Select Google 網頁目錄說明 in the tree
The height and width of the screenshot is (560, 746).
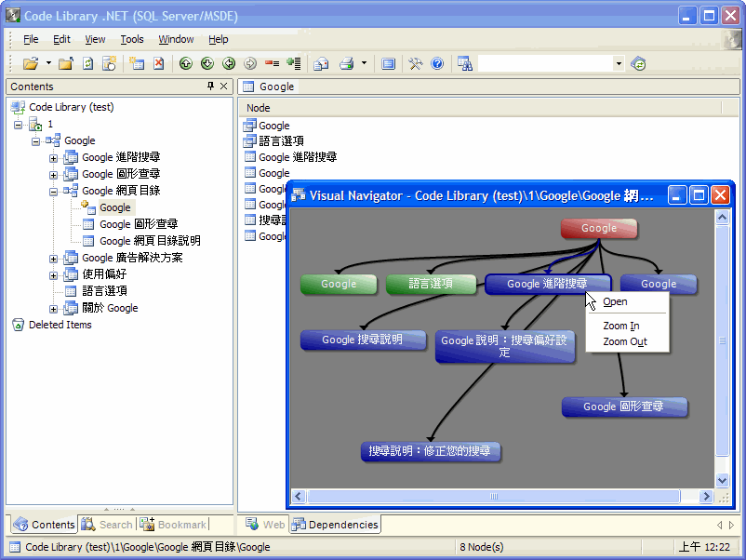pyautogui.click(x=150, y=241)
